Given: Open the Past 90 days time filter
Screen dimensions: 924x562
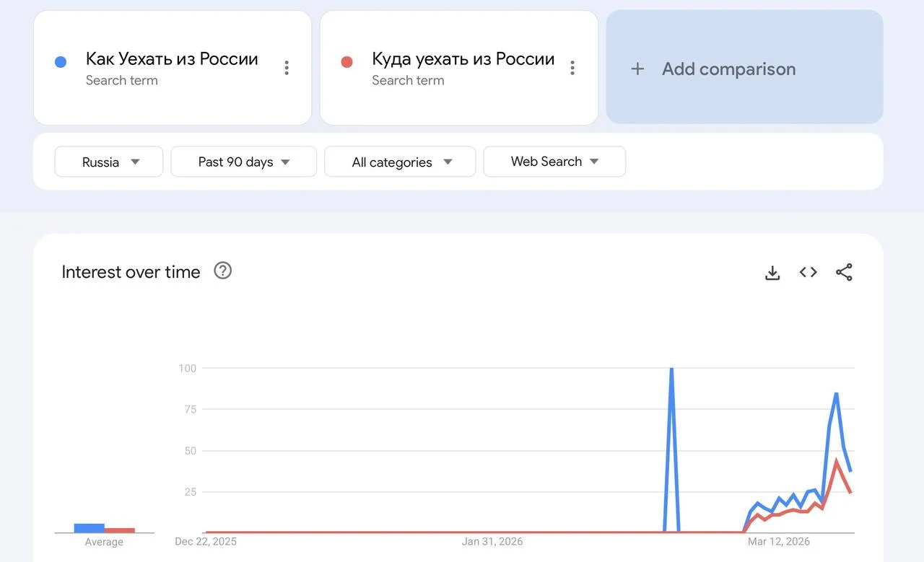Looking at the screenshot, I should [243, 162].
